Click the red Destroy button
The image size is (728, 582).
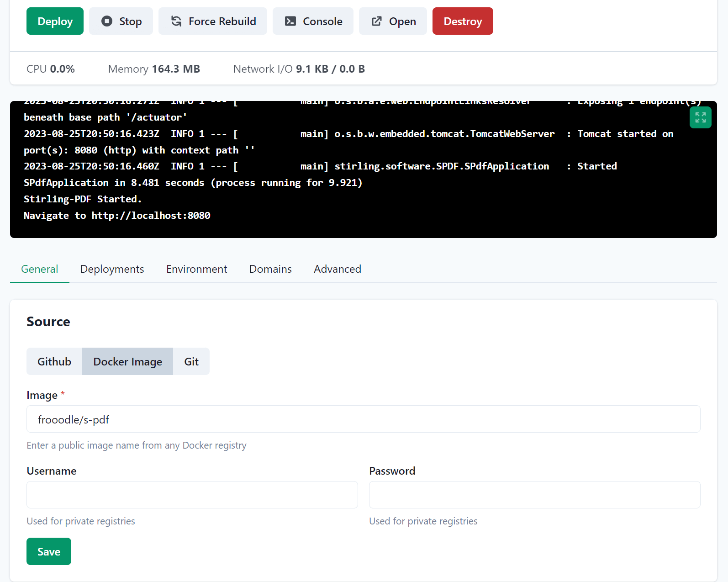[463, 21]
